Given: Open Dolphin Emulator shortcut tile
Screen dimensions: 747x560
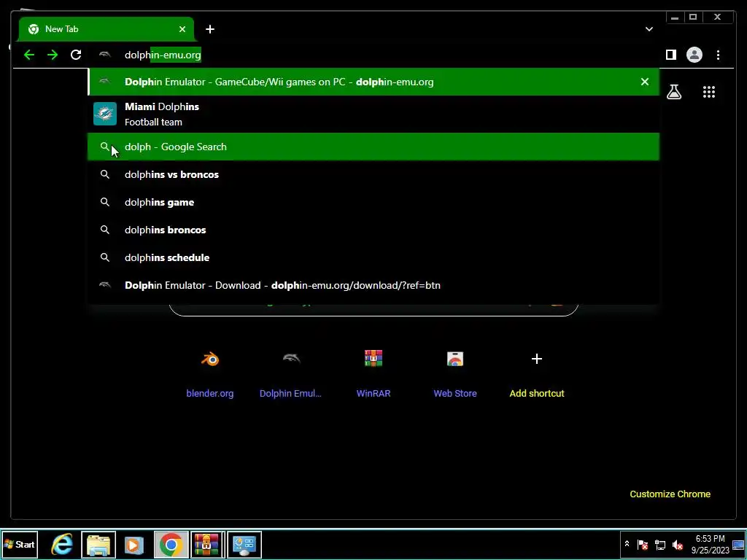Looking at the screenshot, I should coord(290,373).
